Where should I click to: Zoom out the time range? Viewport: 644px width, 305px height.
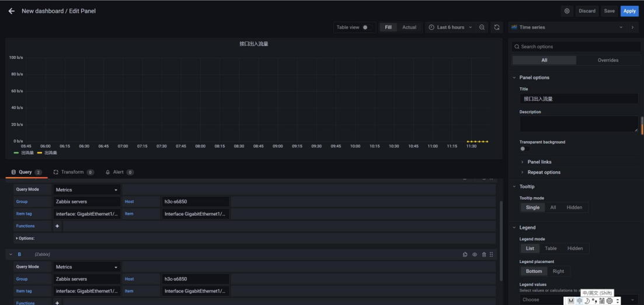click(x=482, y=27)
